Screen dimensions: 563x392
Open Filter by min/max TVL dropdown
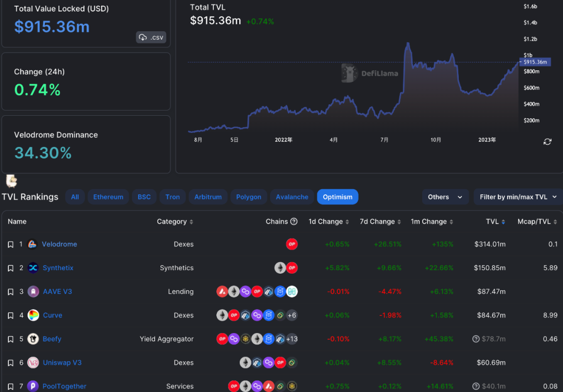click(518, 197)
